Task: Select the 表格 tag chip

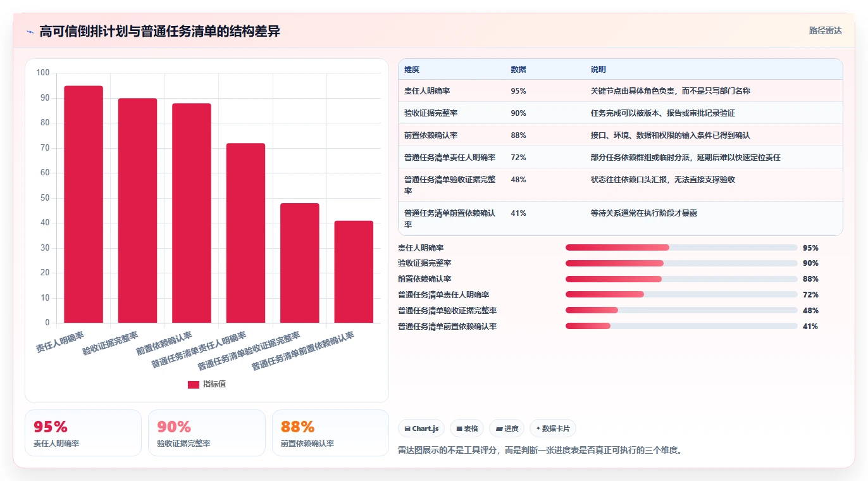Action: 467,428
